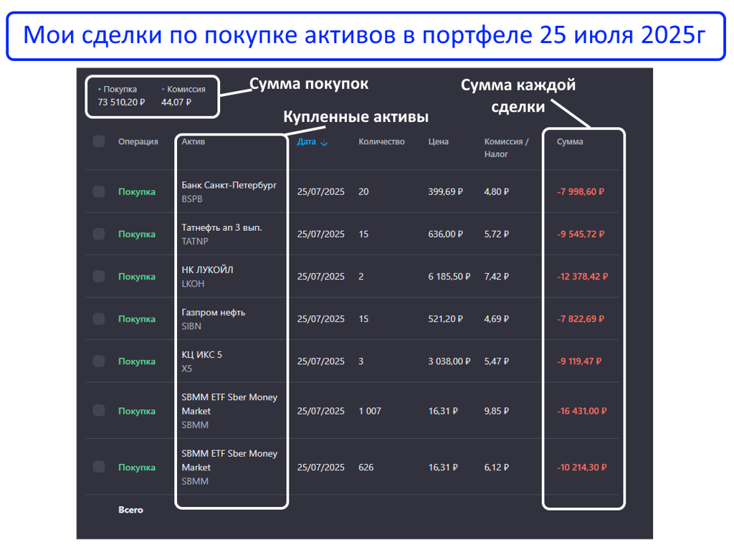Screen dimensions: 734x560
Task: Click the Цена column header
Action: [x=438, y=142]
